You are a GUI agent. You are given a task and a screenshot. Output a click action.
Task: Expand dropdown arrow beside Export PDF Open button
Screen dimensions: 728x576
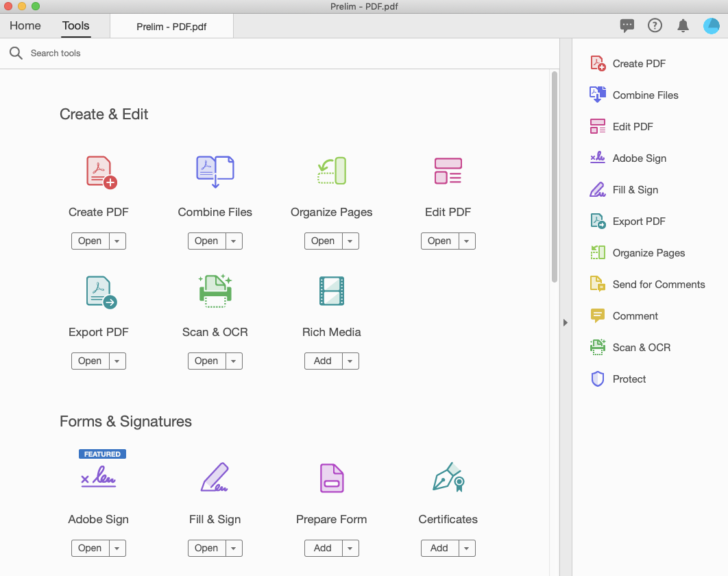[117, 361]
